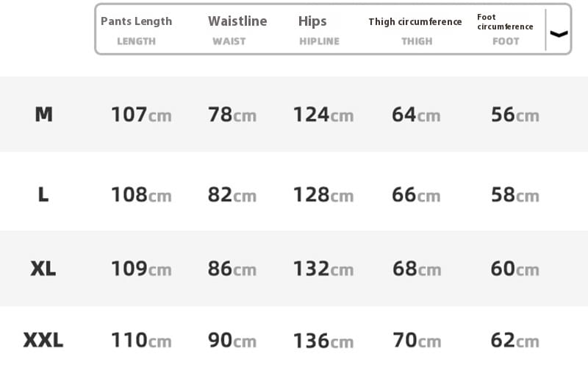
Task: Click the L size row label
Action: click(x=43, y=195)
